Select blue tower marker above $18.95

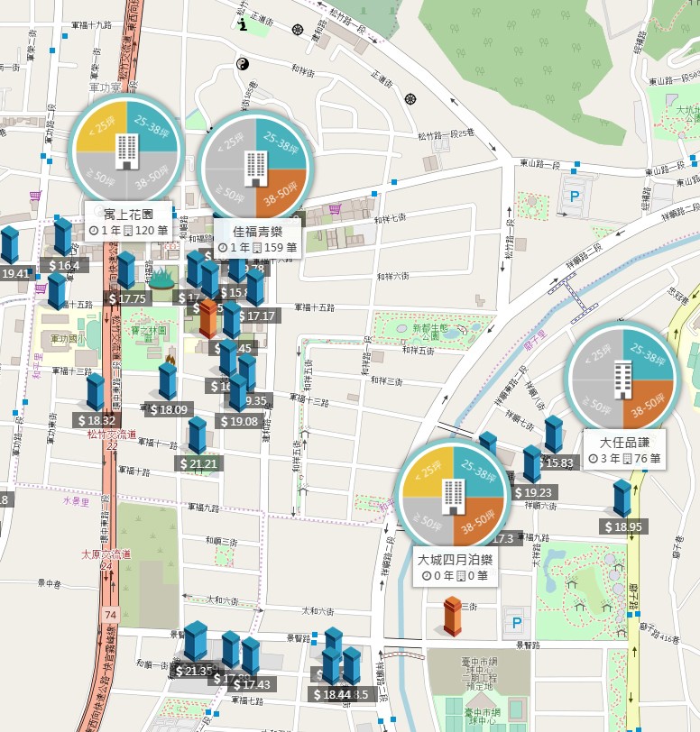[x=622, y=499]
